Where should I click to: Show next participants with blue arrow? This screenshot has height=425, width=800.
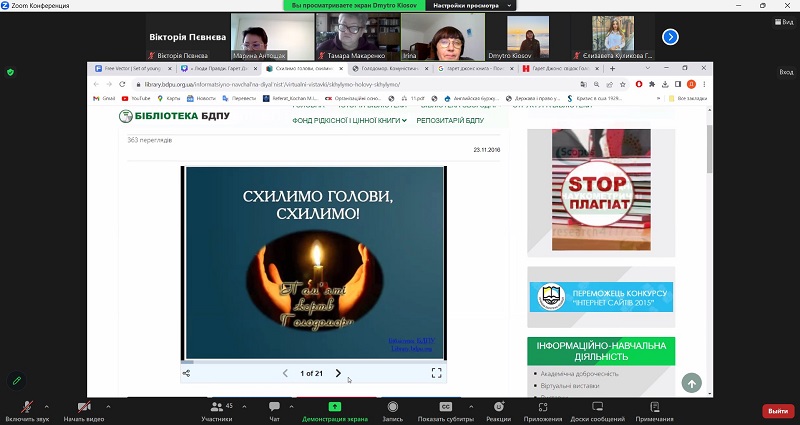670,37
